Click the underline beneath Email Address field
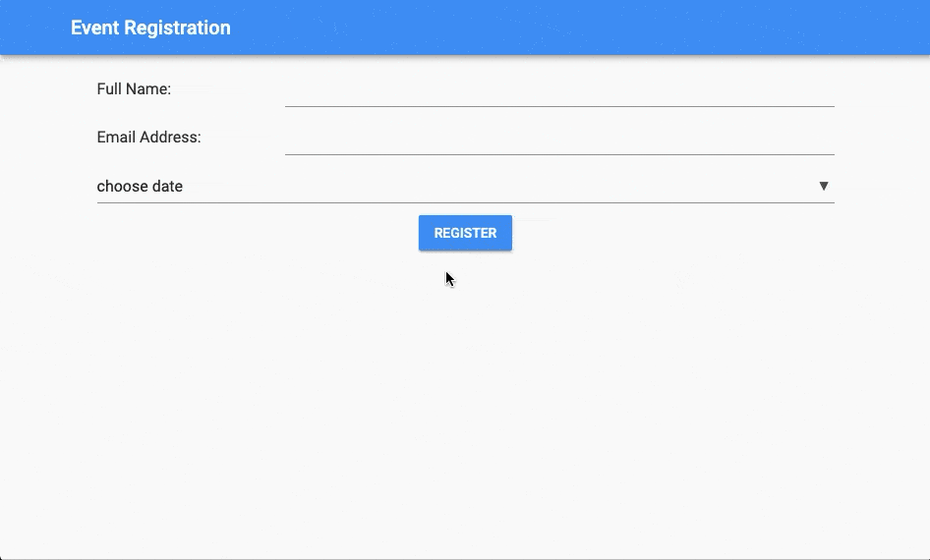 point(558,153)
